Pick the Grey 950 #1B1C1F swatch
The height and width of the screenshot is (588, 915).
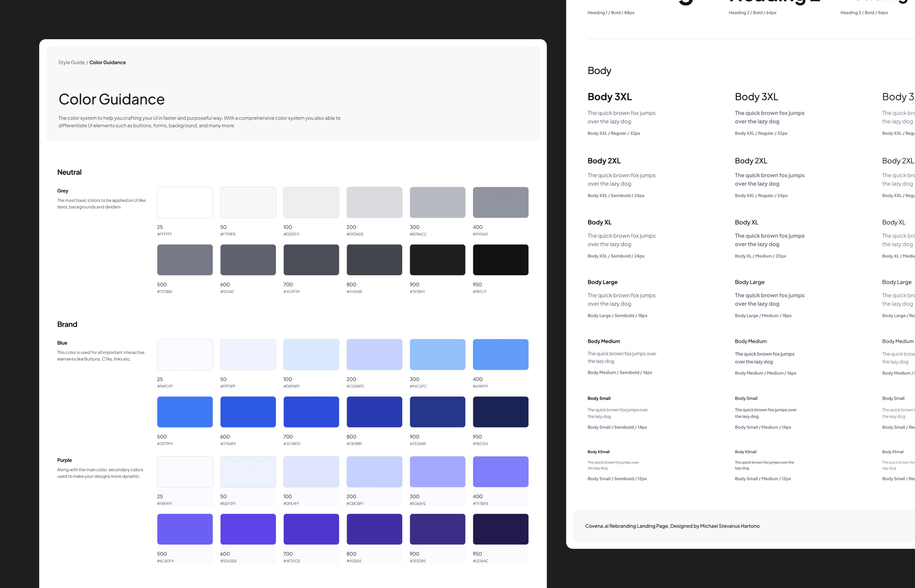pos(501,260)
